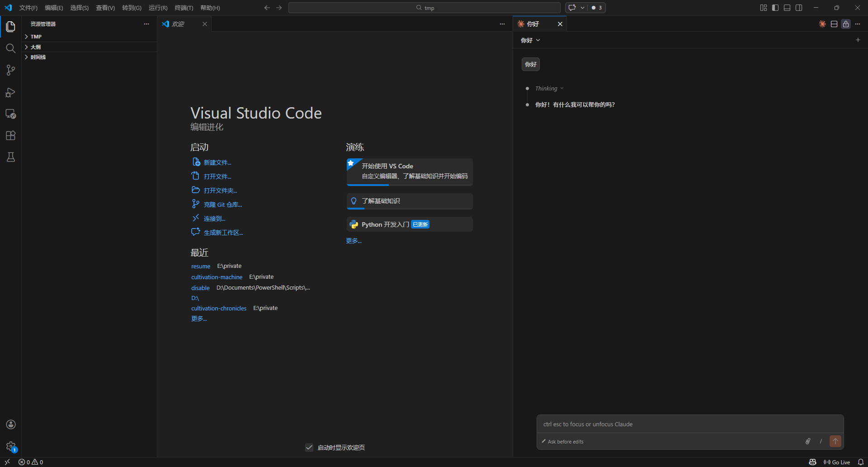Open the Accounts menu icon
The width and height of the screenshot is (868, 467).
11,424
